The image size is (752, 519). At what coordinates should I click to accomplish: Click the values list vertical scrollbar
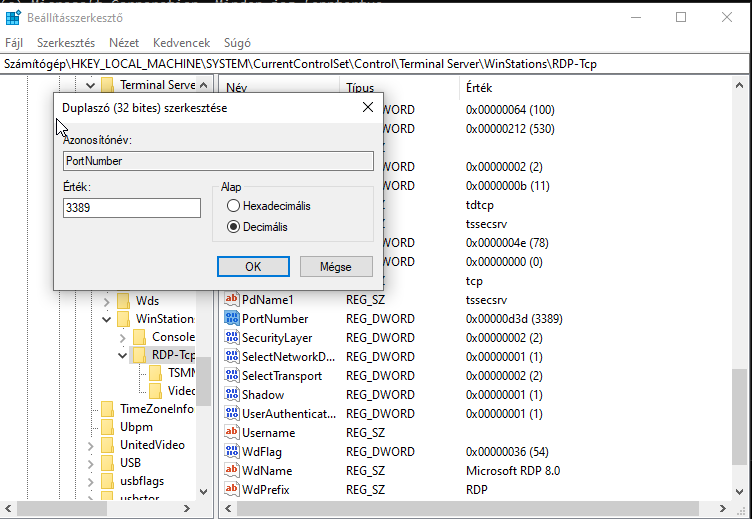pyautogui.click(x=738, y=300)
